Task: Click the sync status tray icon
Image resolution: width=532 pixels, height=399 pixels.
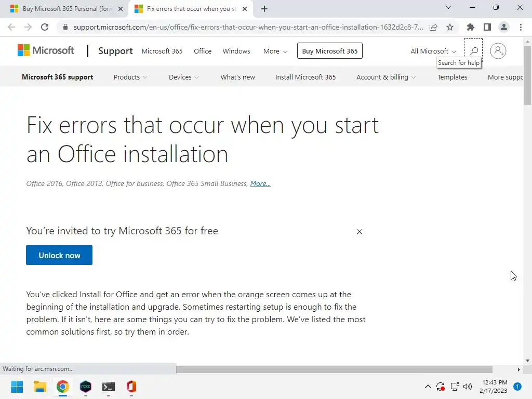Action: pos(441,387)
